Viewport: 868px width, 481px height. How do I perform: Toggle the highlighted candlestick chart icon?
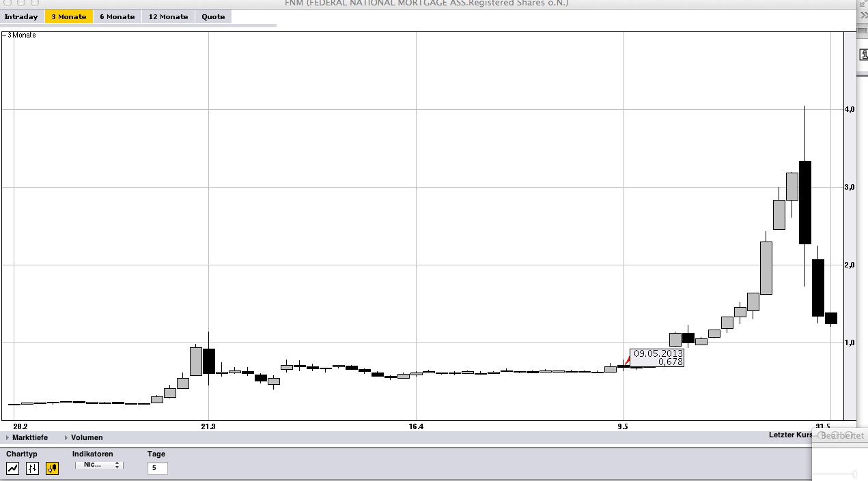52,468
